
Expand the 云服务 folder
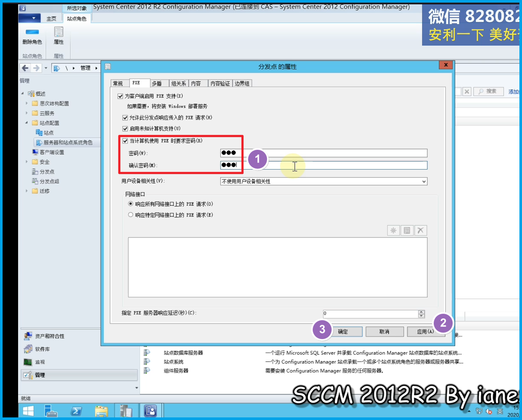[27, 113]
